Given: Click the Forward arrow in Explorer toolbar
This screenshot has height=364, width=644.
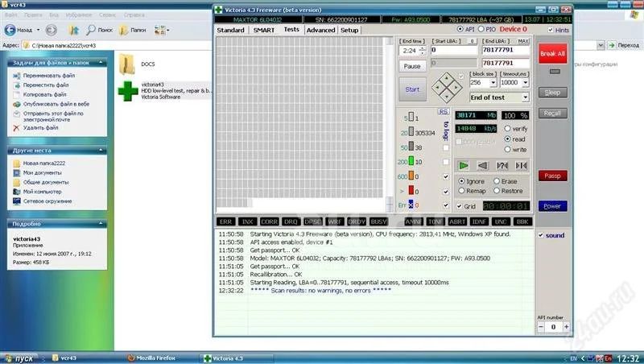Looking at the screenshot, I should click(51, 30).
